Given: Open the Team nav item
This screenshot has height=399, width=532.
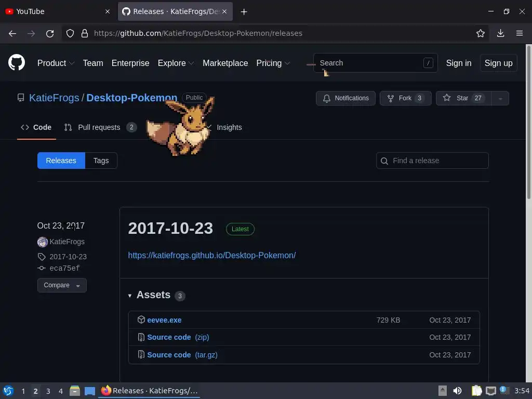Looking at the screenshot, I should (x=93, y=63).
